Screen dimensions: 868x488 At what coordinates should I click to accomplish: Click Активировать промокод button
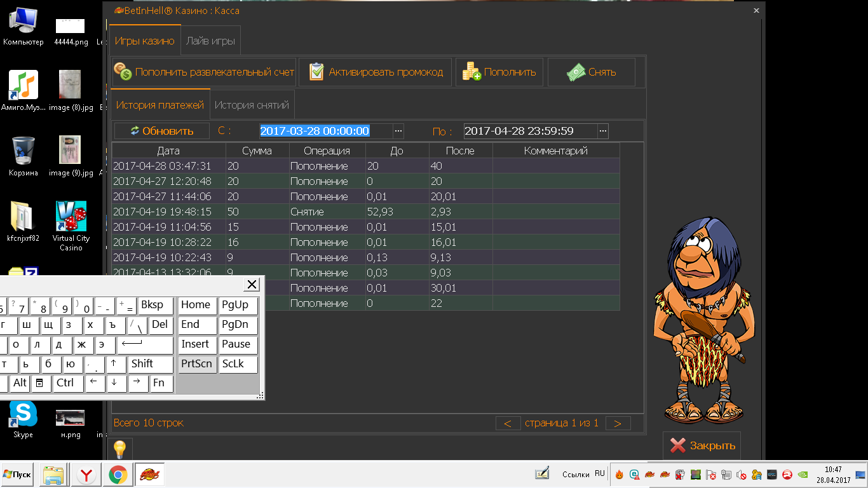click(376, 72)
